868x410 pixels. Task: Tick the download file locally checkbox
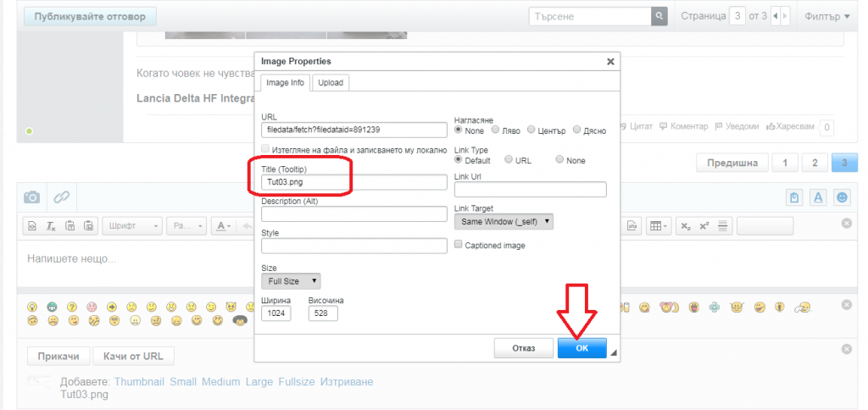click(265, 149)
